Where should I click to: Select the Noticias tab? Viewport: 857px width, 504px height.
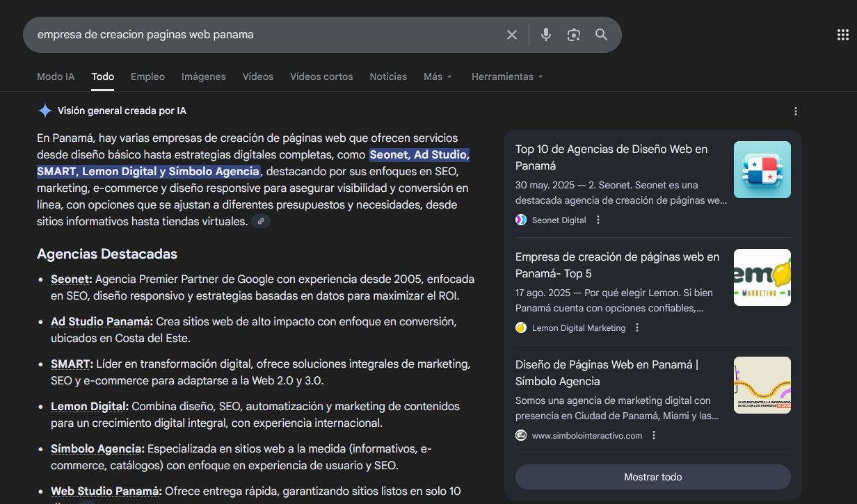(387, 76)
